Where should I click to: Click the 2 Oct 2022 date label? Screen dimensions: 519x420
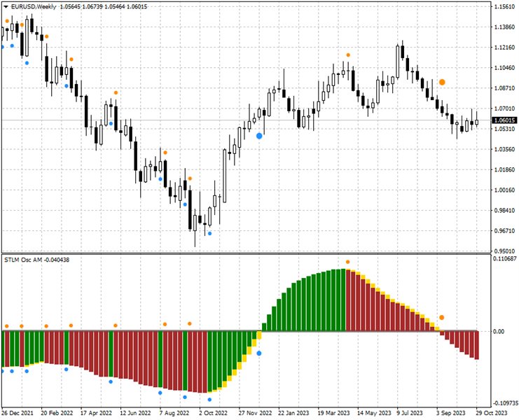(x=214, y=413)
